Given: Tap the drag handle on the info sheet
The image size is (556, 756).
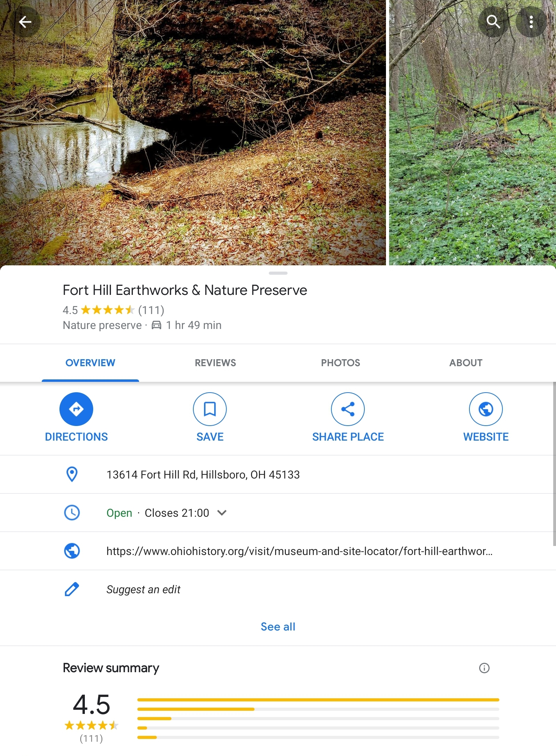Looking at the screenshot, I should pos(278,273).
